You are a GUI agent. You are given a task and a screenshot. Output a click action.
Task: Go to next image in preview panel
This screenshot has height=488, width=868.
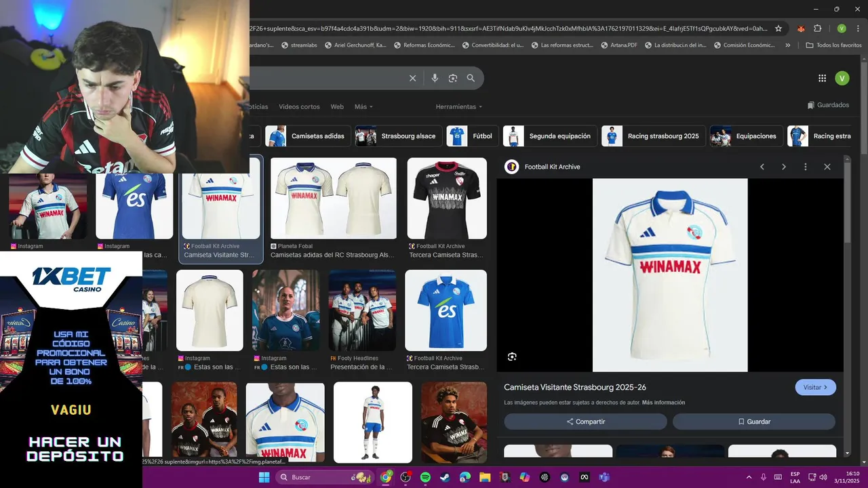(x=784, y=167)
